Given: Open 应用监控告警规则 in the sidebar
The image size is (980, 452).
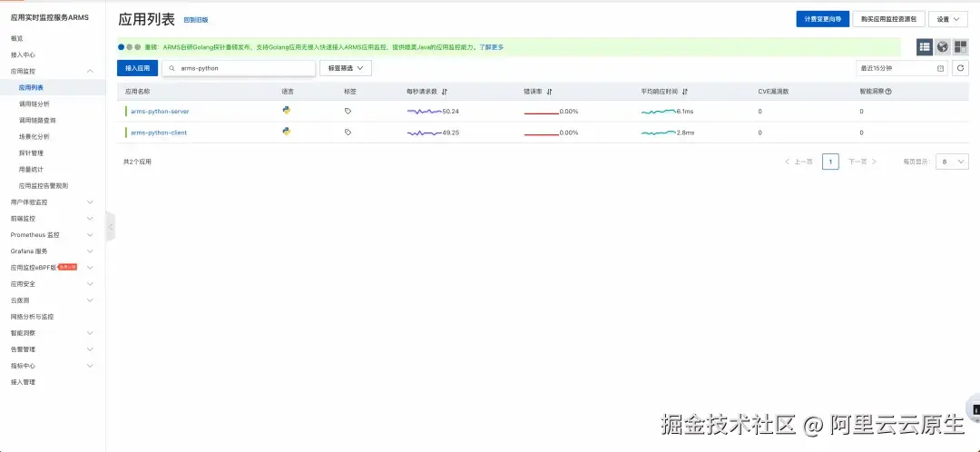Looking at the screenshot, I should point(44,186).
